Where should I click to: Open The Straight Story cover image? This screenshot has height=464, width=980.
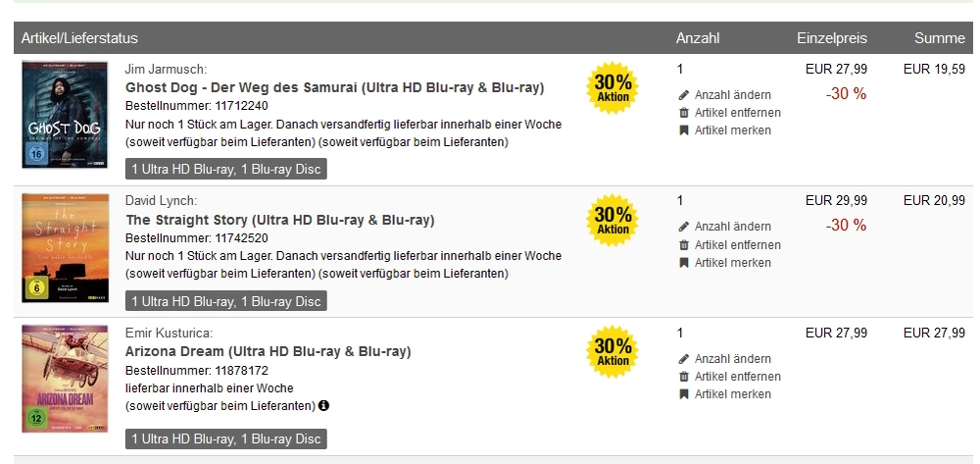click(65, 248)
